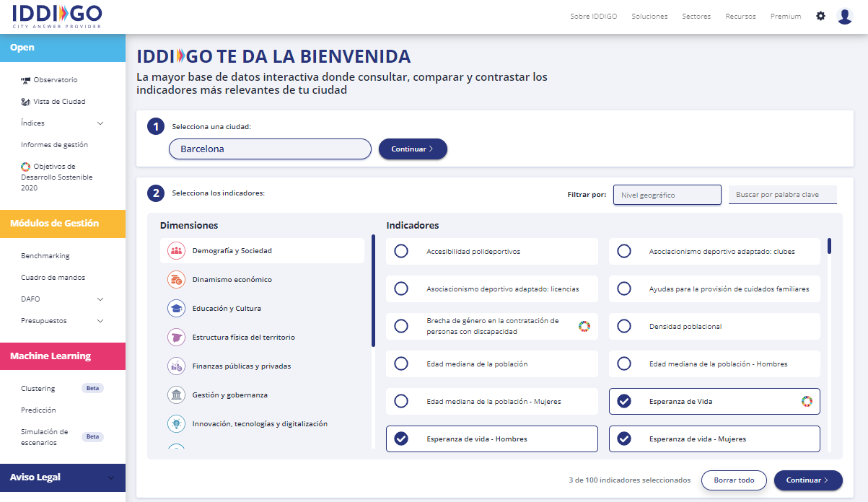Click Educación y Cultura graduation cap icon
Screen dimensions: 868x502
[176, 309]
